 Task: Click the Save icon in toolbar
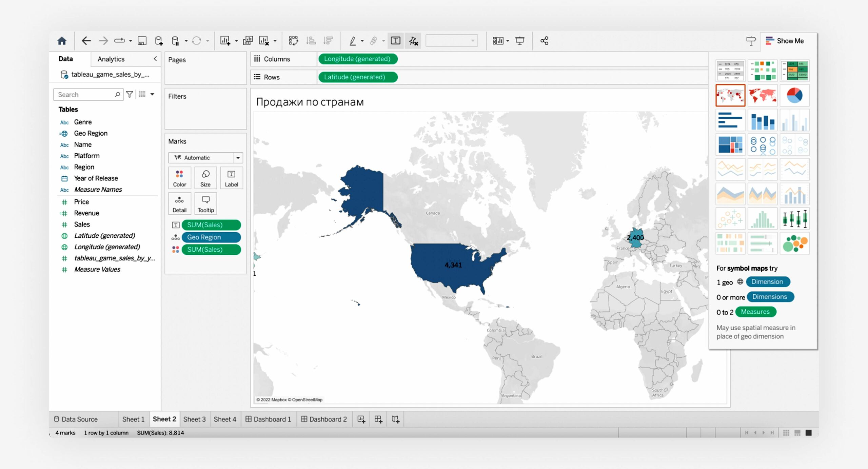coord(142,41)
